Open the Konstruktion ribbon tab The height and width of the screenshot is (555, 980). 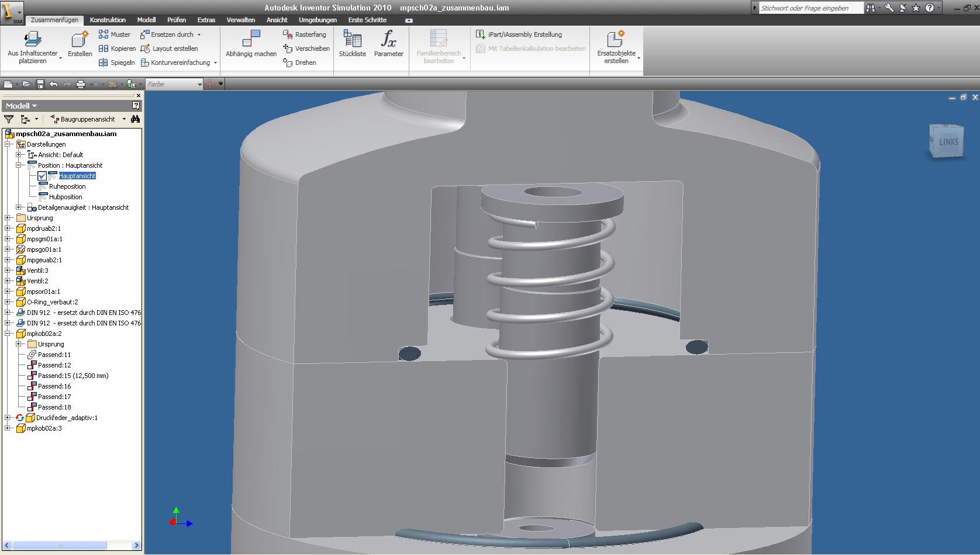coord(108,20)
